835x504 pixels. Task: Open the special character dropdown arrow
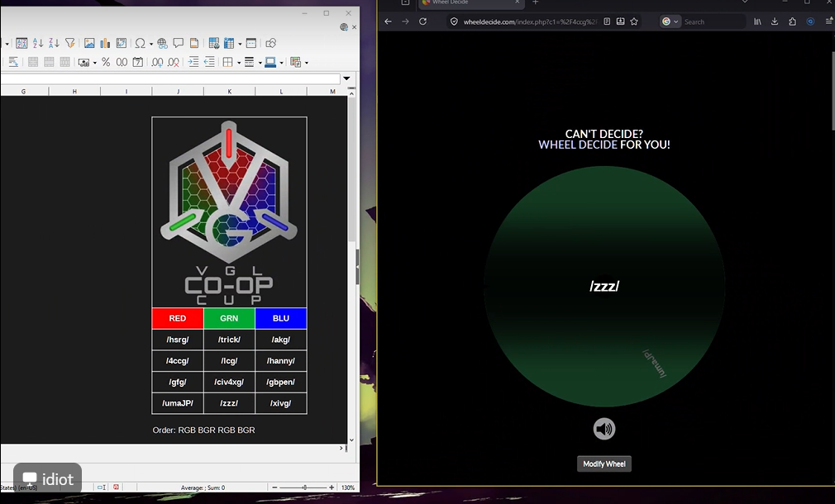coord(151,44)
